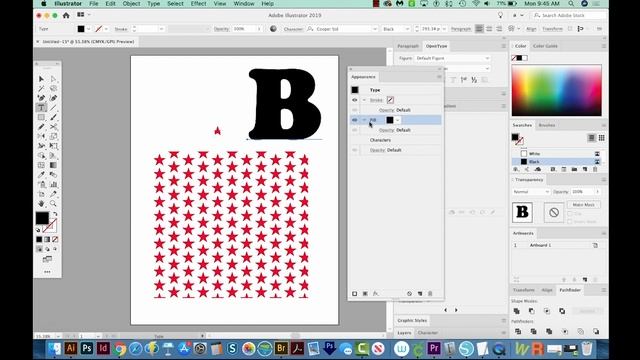This screenshot has height=360, width=640.
Task: Add New Fill in Appearance panel
Action: point(365,293)
